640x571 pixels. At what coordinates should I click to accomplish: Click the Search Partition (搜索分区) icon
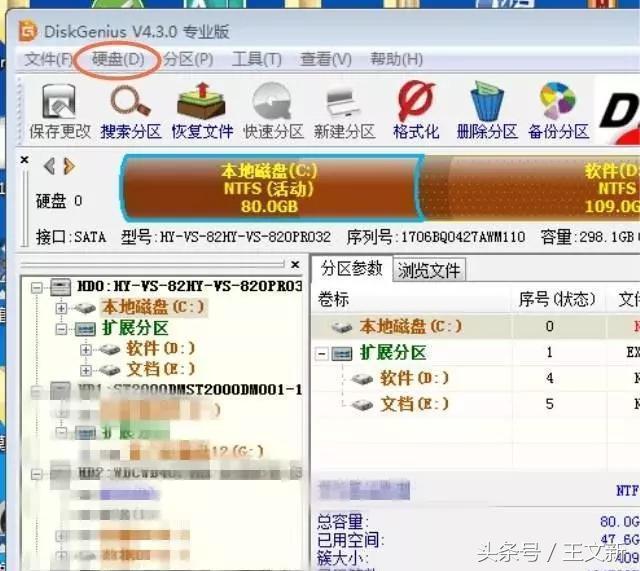(130, 110)
